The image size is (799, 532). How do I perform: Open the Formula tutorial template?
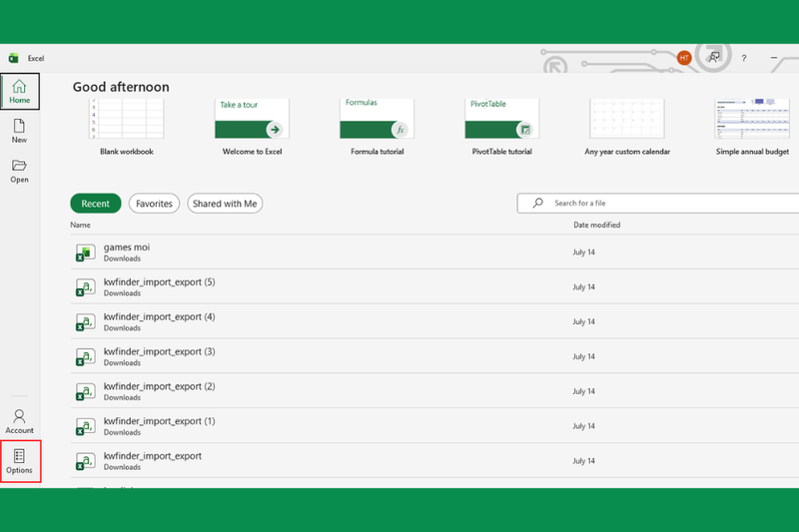tap(378, 128)
